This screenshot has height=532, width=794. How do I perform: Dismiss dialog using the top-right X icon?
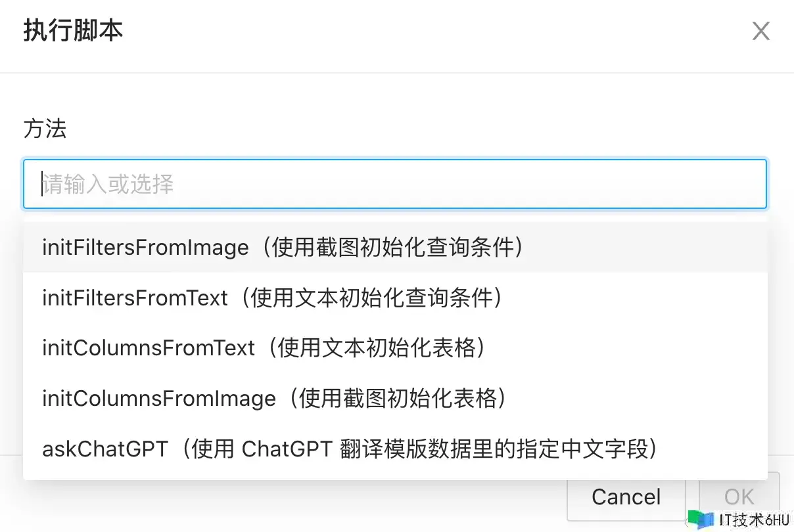[760, 31]
